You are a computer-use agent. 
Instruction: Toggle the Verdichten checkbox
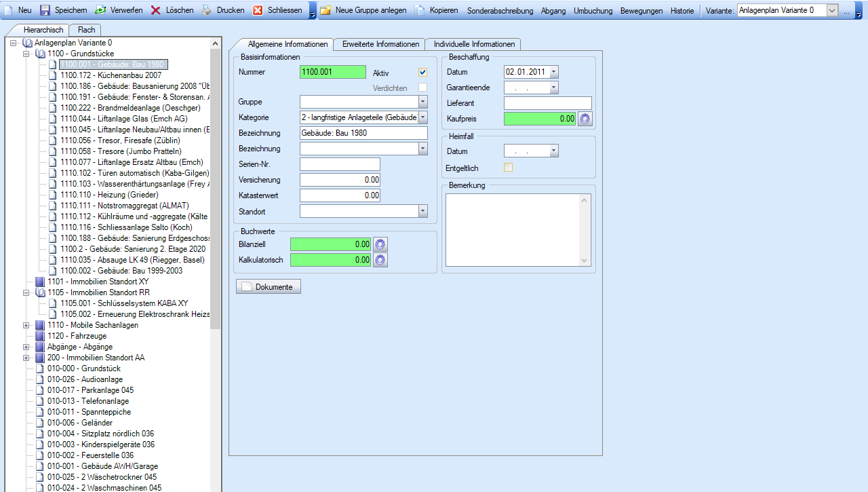click(422, 88)
